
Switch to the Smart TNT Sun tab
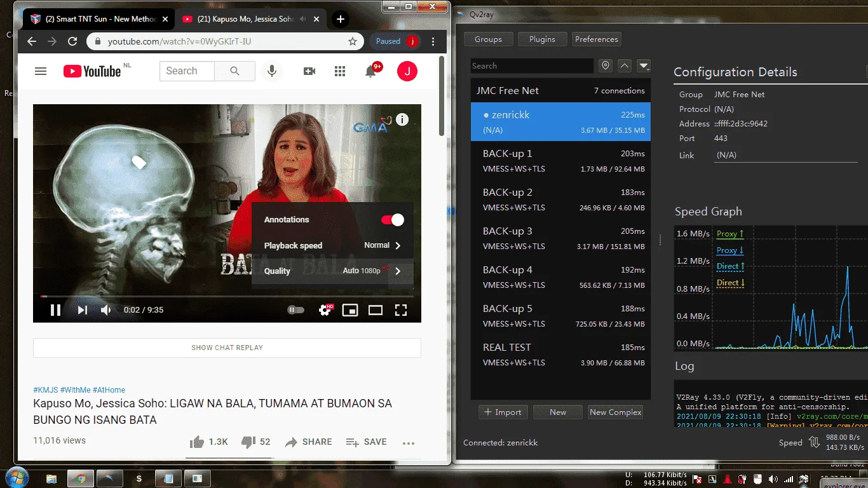point(98,19)
